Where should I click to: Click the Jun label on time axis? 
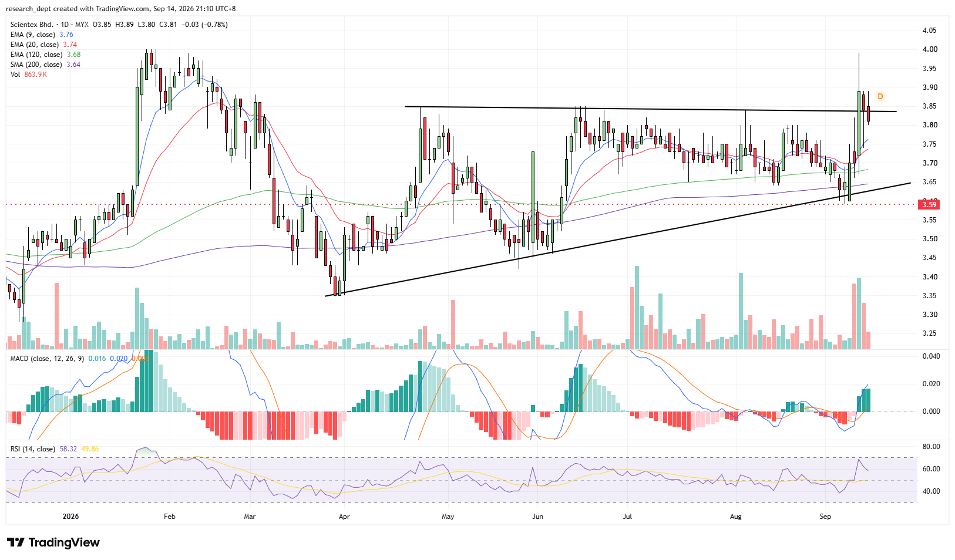point(537,517)
